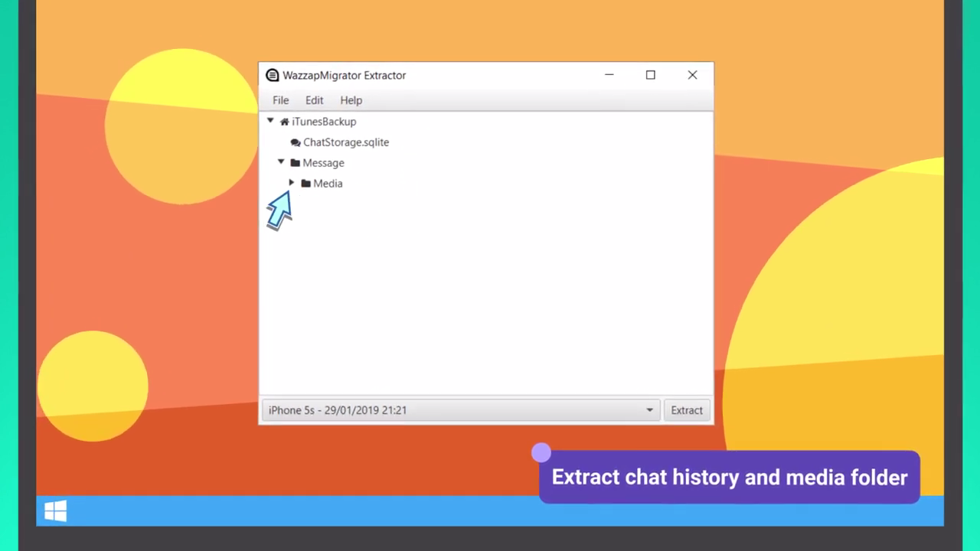Maximize the WazzapMigrator Extractor window
The height and width of the screenshot is (551, 980).
tap(650, 75)
